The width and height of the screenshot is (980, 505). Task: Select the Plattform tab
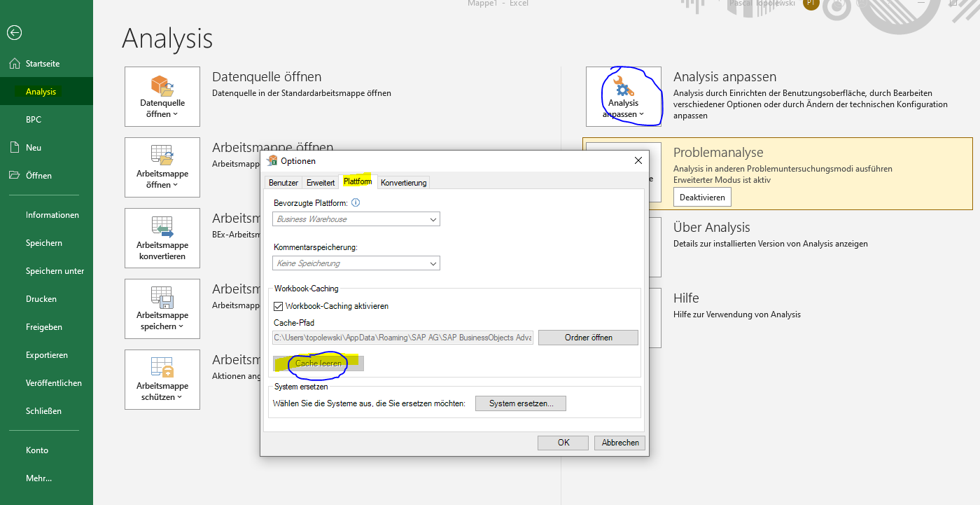(x=358, y=181)
